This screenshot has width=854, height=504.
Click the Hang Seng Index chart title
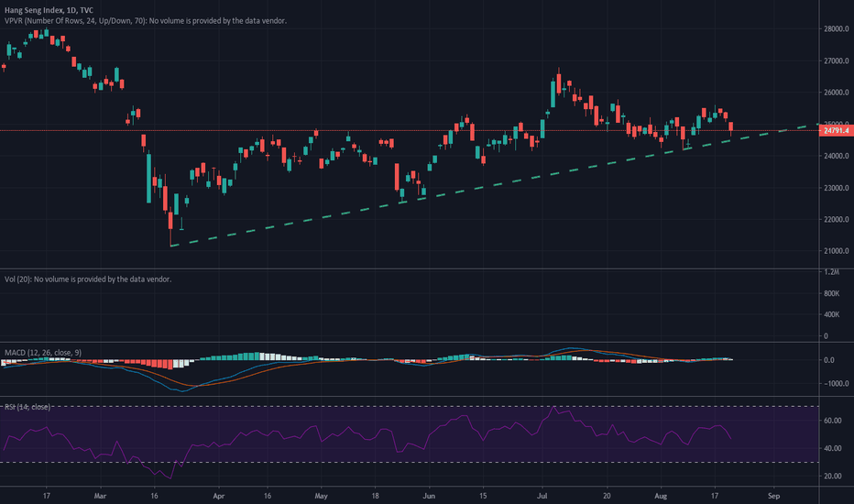click(x=49, y=10)
